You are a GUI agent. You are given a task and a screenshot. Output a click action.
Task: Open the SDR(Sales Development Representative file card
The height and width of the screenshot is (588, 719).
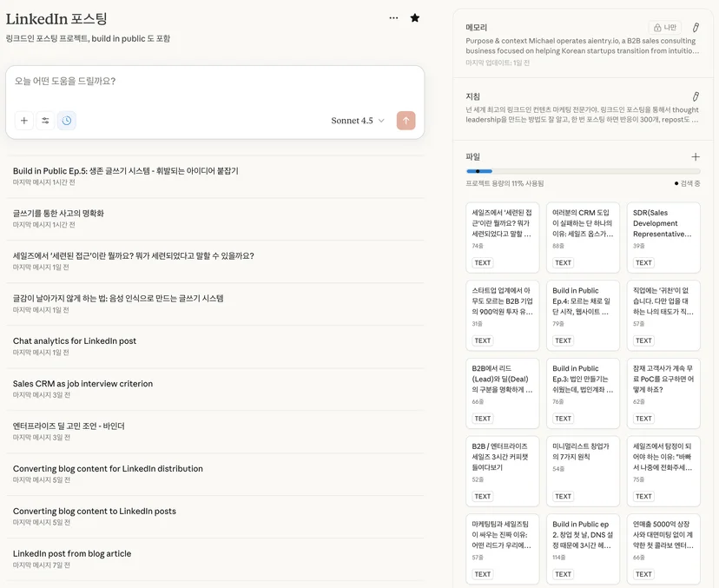coord(663,238)
